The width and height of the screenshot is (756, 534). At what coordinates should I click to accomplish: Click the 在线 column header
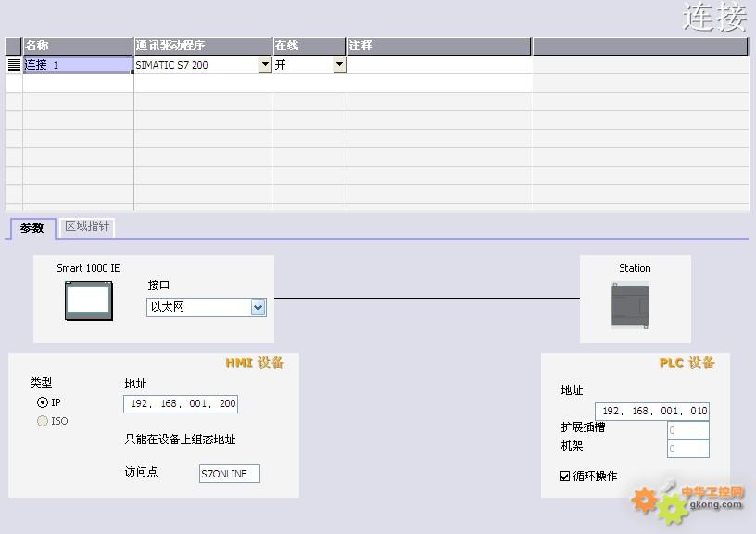pos(309,45)
